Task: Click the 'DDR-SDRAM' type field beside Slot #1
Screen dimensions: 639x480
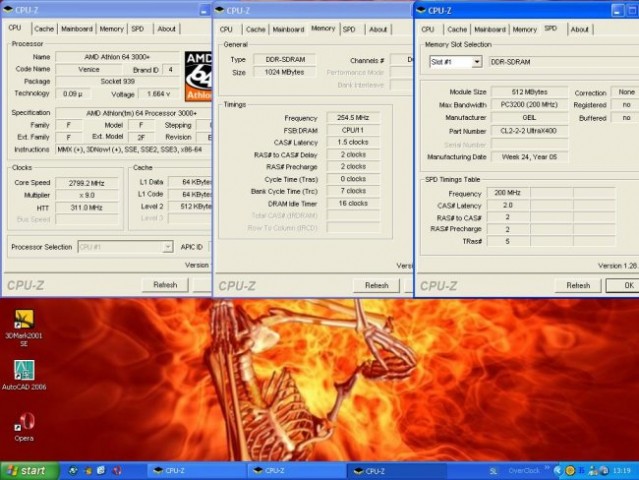Action: (x=564, y=62)
